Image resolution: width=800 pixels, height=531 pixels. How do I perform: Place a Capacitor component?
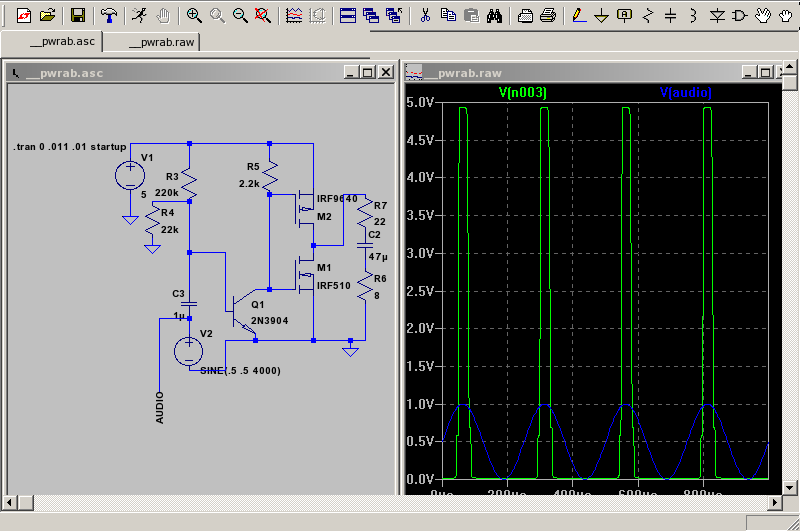point(671,15)
